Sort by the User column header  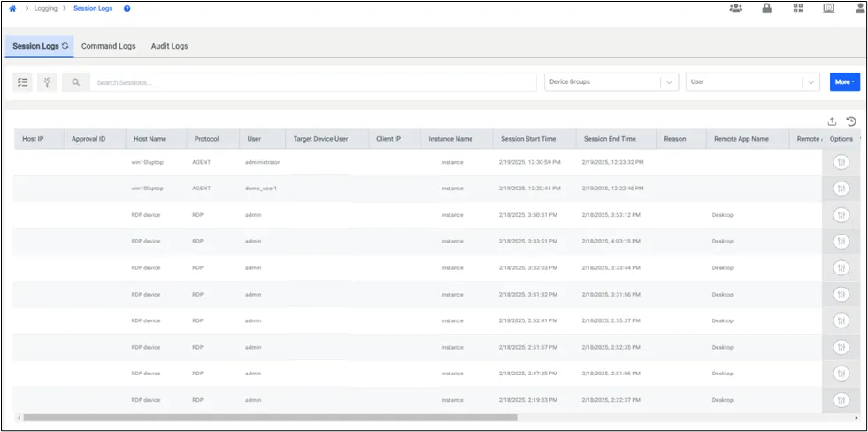click(x=262, y=139)
